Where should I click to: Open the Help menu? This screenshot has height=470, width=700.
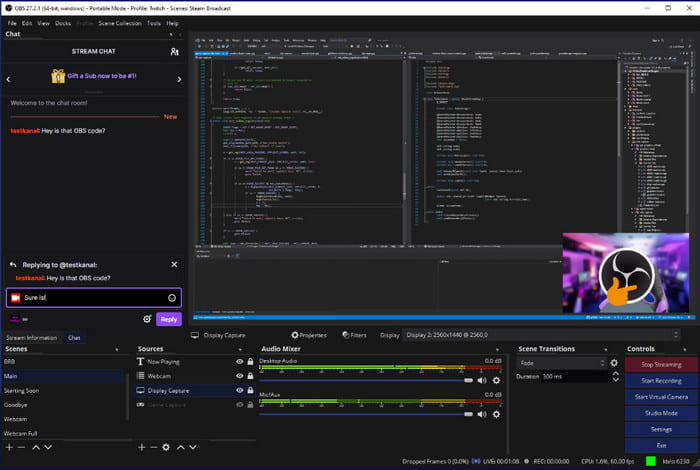click(x=172, y=23)
